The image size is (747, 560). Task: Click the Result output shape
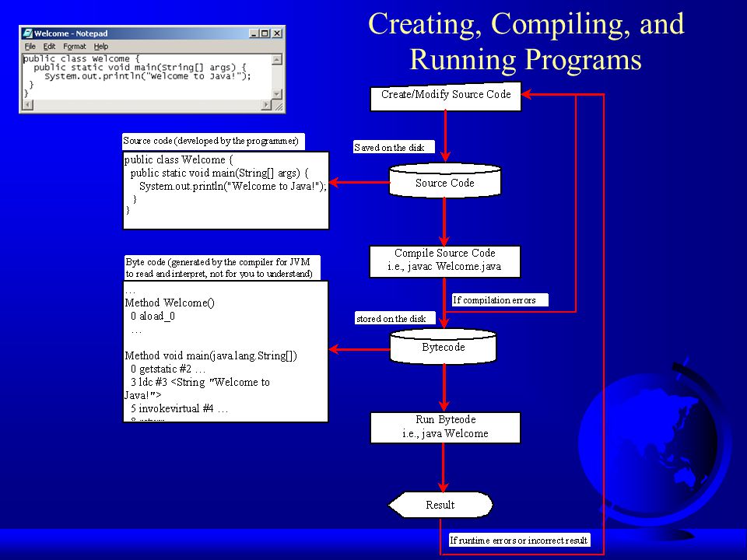tap(440, 505)
